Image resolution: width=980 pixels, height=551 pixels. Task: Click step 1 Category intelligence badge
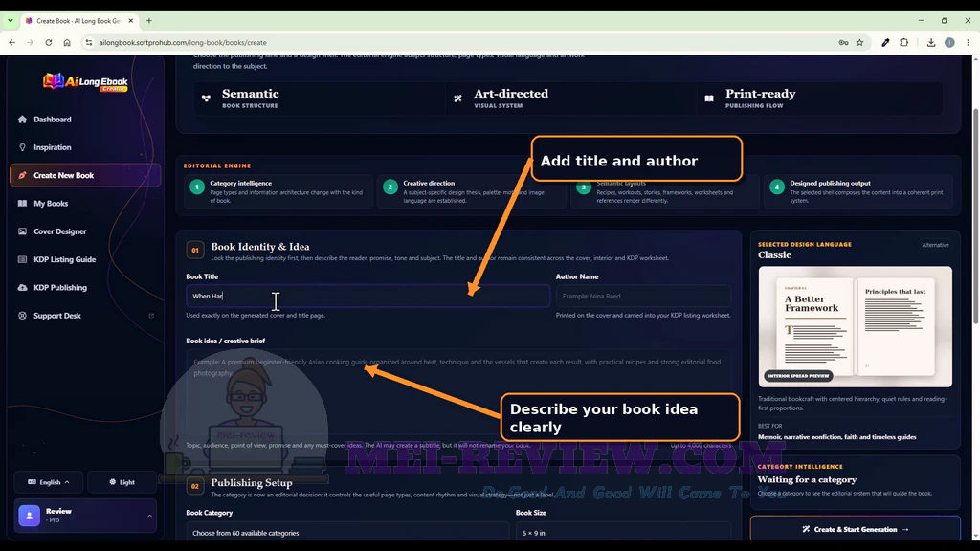(197, 187)
